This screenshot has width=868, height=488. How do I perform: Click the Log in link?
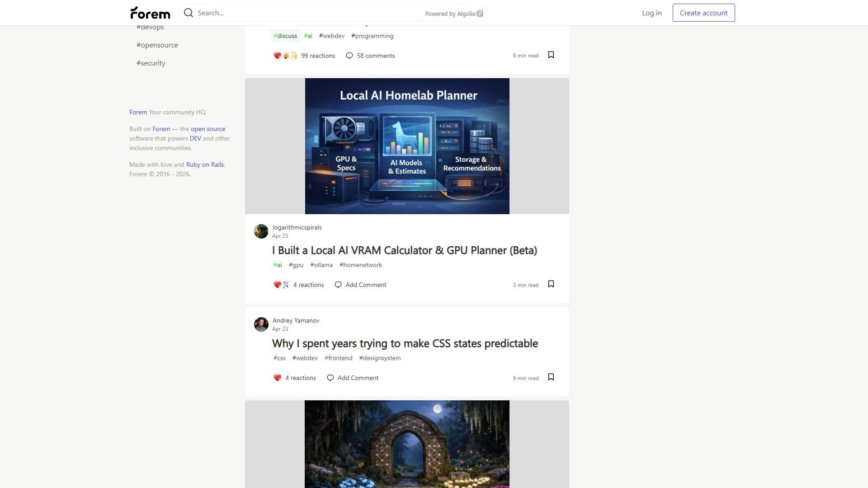(652, 13)
